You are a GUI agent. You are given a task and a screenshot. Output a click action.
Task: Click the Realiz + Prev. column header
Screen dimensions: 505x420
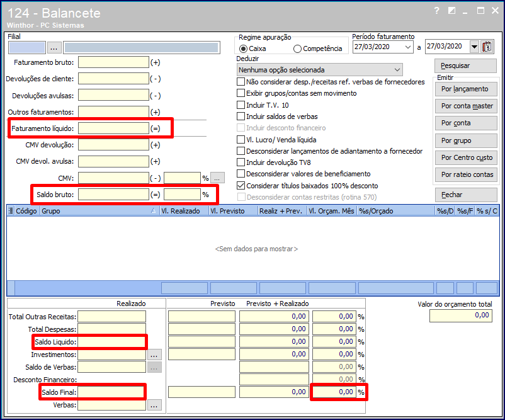click(282, 211)
